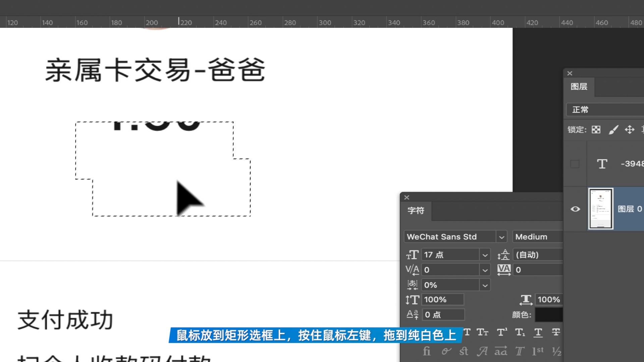Click lock position move icon

pyautogui.click(x=630, y=130)
